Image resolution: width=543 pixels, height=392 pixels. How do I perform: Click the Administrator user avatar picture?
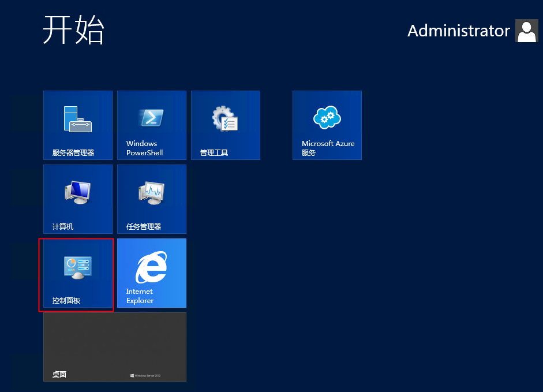pyautogui.click(x=527, y=31)
